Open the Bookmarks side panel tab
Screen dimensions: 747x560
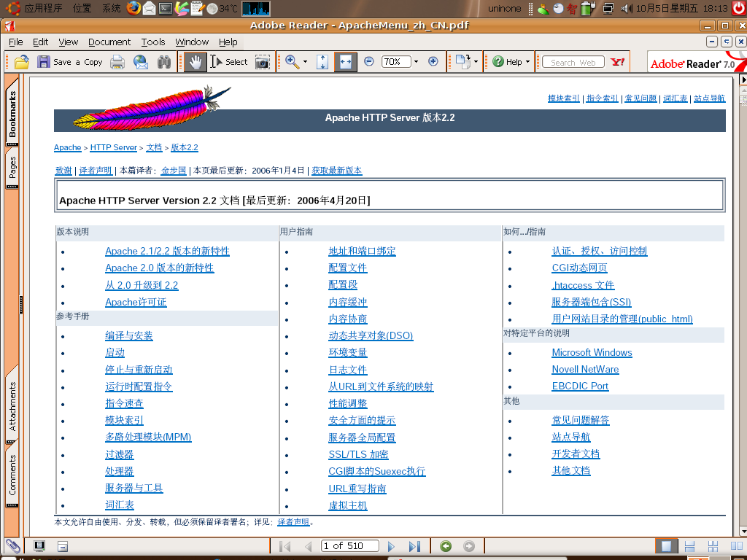click(x=12, y=113)
